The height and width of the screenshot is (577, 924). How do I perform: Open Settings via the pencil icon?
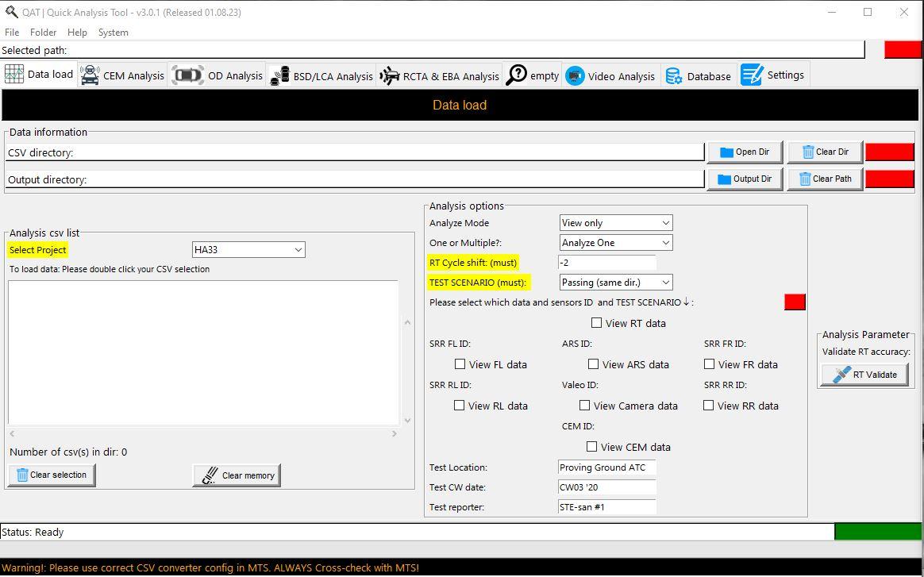(x=751, y=75)
